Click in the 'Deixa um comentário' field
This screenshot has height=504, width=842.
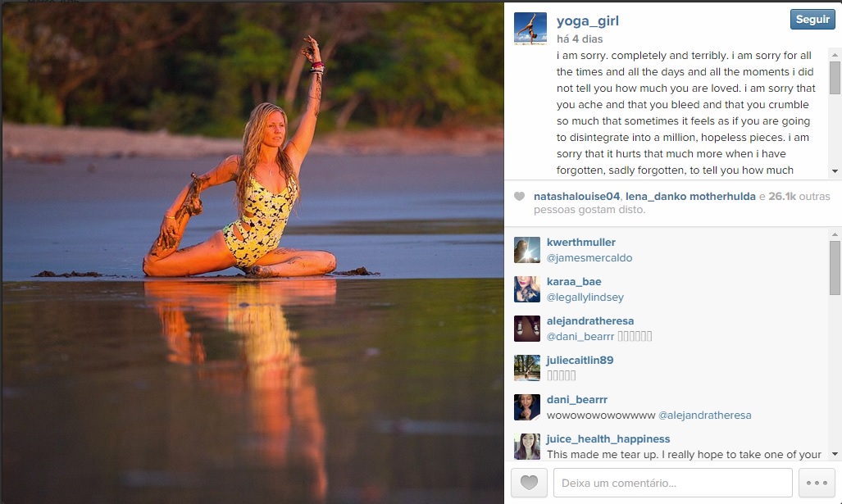click(672, 483)
